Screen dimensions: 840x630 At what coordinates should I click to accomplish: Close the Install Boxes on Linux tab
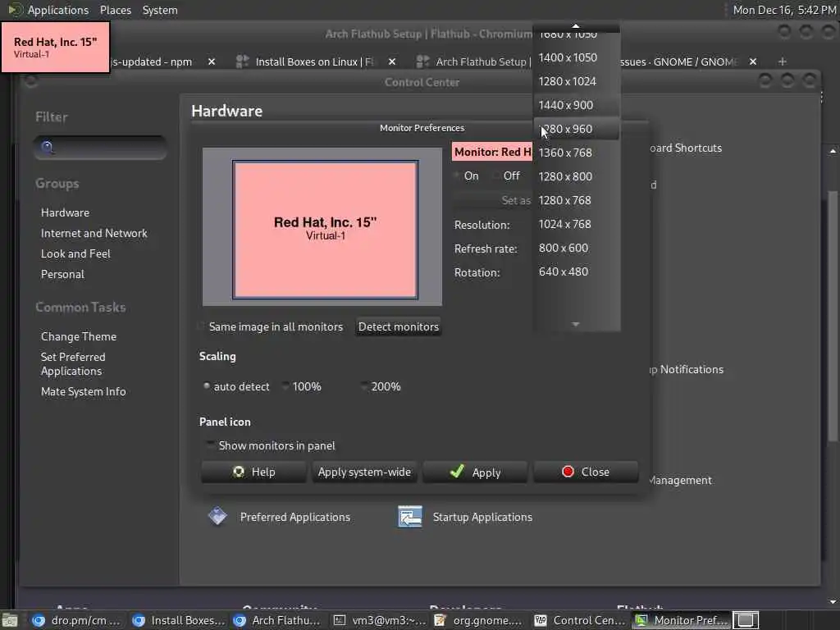pos(392,62)
